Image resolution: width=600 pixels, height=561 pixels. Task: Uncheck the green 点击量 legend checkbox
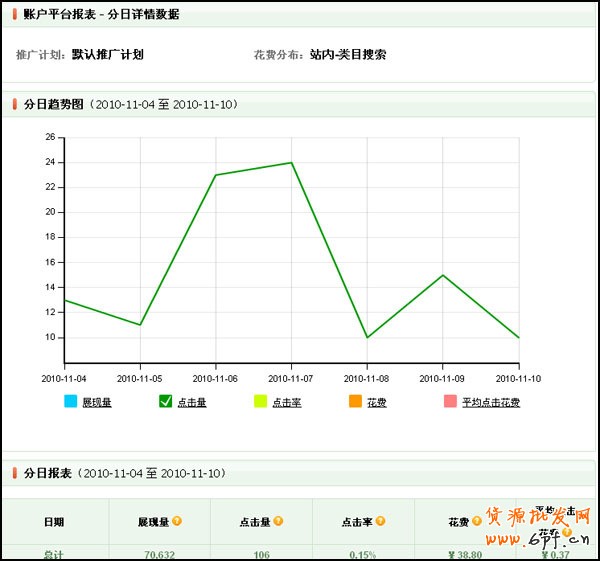pos(166,402)
